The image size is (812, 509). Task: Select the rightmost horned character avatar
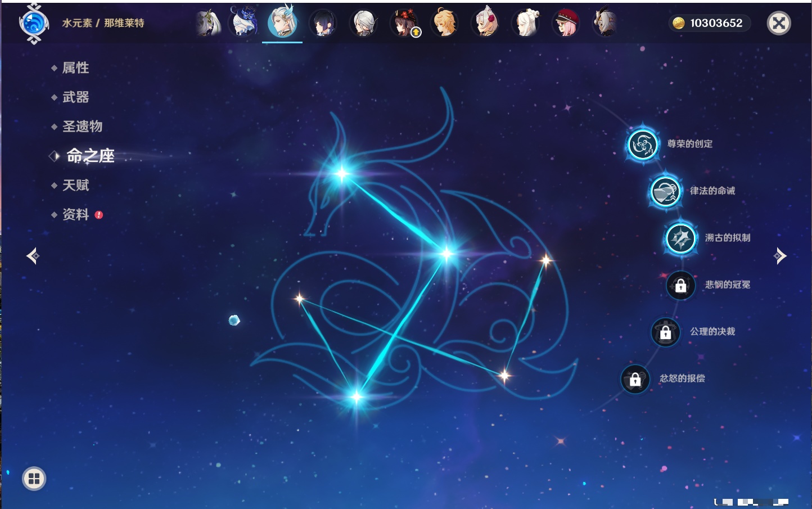click(x=605, y=23)
